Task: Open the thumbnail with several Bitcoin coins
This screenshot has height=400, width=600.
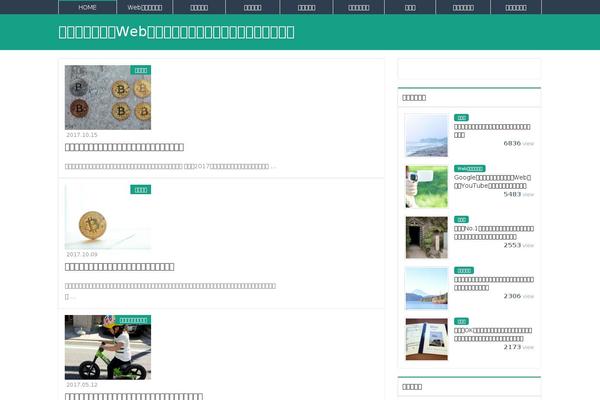Action: coord(108,97)
